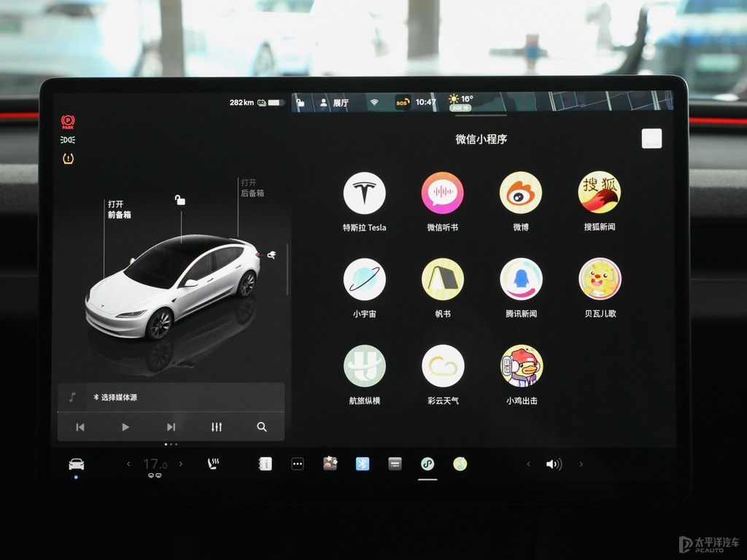
Task: Raise volume with right arrow
Action: (581, 464)
